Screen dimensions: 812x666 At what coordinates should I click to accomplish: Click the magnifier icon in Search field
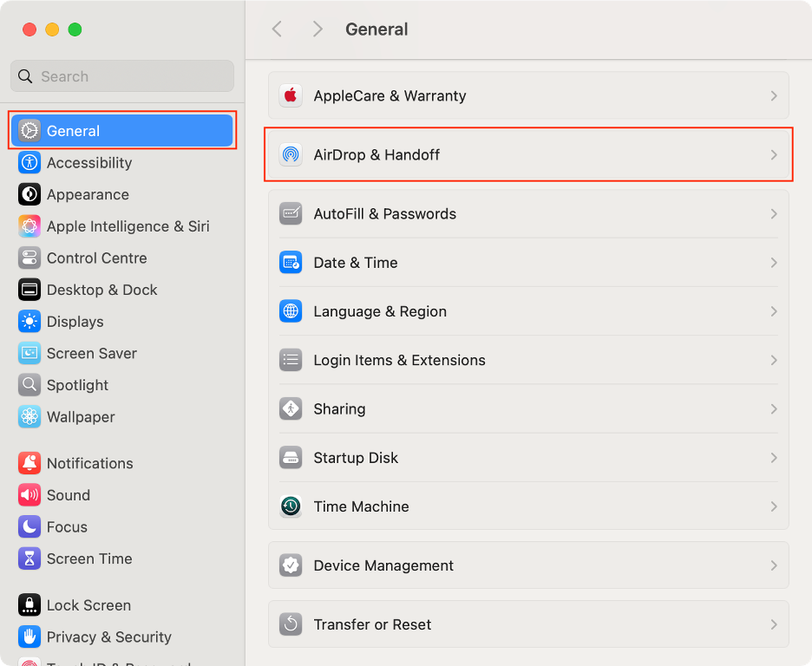[25, 76]
